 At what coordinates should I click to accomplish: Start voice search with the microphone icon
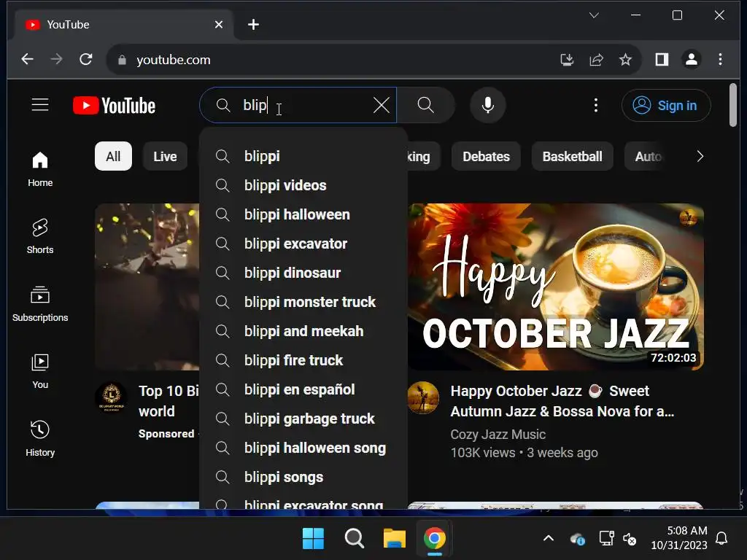click(x=487, y=105)
